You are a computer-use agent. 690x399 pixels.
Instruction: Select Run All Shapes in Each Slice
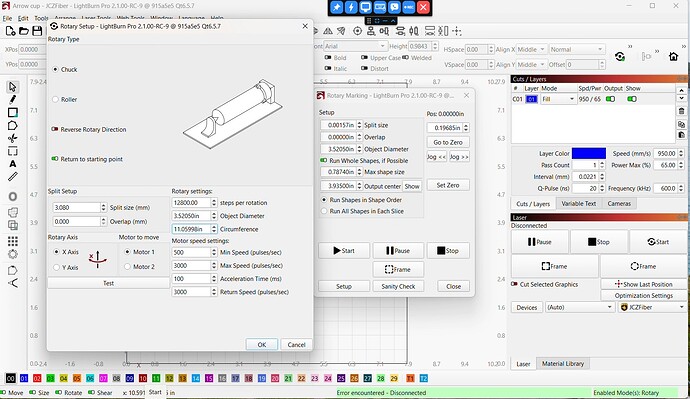coord(324,211)
